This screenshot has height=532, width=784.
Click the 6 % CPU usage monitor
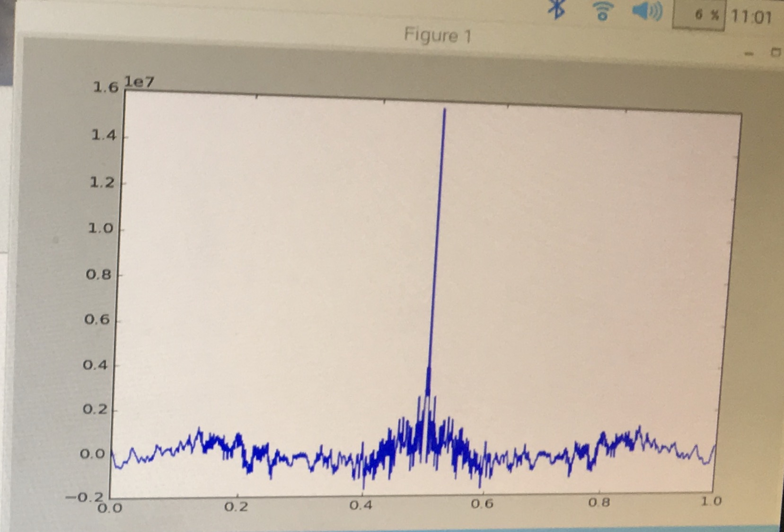click(x=698, y=16)
